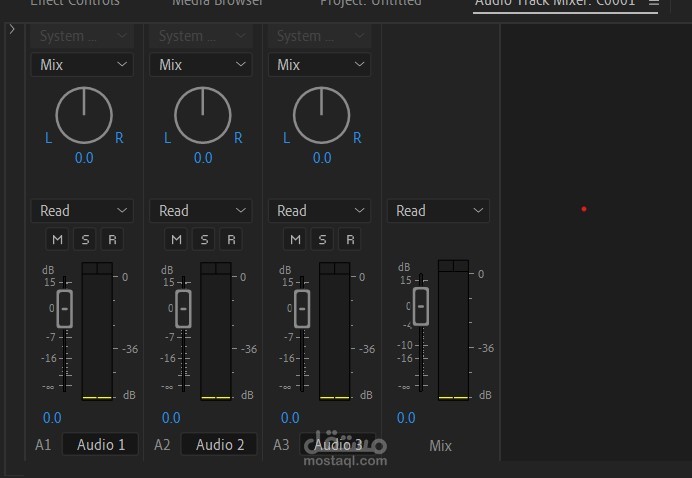
Task: Switch to Audio Track Mixer tab
Action: [555, 3]
